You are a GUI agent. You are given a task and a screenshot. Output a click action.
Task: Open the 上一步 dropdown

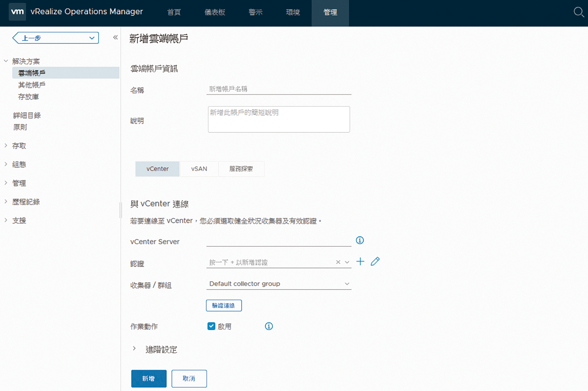(x=56, y=38)
